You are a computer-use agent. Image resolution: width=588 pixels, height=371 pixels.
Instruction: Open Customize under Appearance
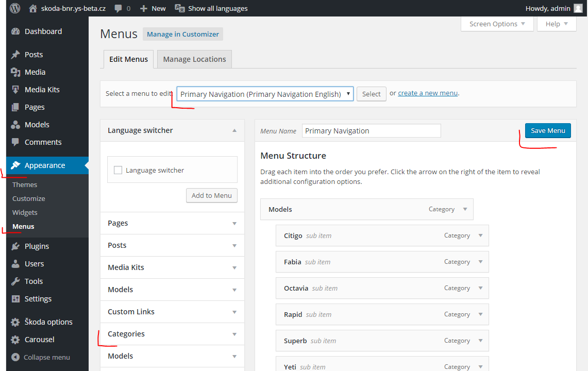pyautogui.click(x=28, y=198)
